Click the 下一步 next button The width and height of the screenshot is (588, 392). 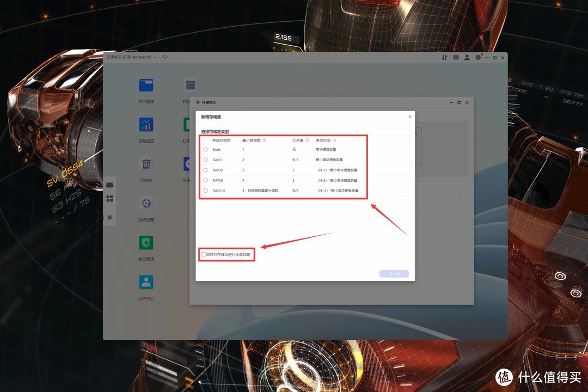click(394, 274)
